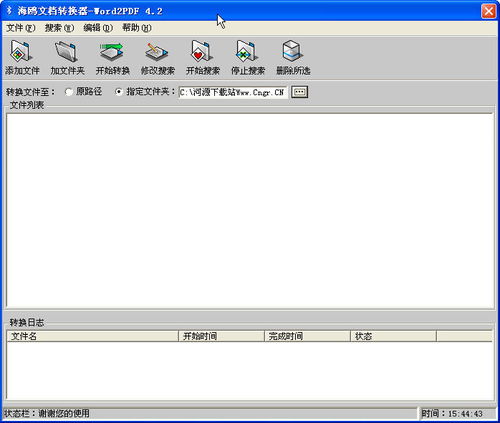Screen dimensions: 500x423
Task: Click the 文件名 column header
Action: pyautogui.click(x=93, y=336)
